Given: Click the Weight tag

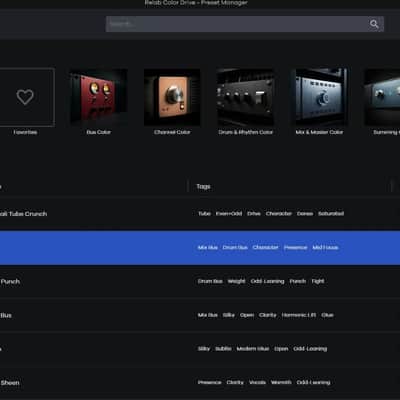Looking at the screenshot, I should click(237, 281).
